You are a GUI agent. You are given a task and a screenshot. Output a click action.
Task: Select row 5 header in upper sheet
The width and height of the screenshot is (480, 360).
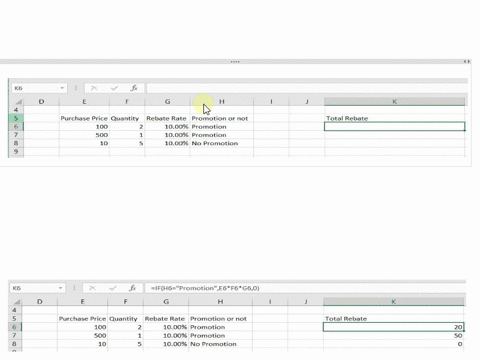[x=16, y=118]
